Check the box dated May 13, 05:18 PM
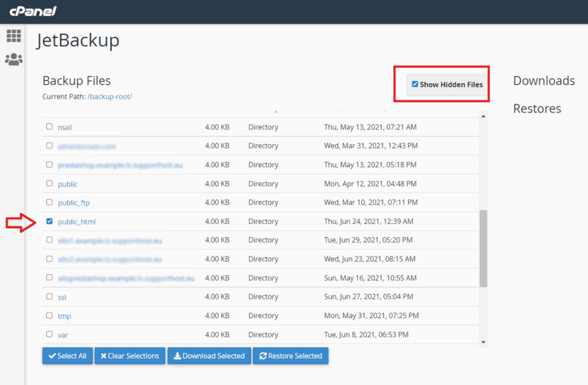This screenshot has height=385, width=588. [49, 164]
